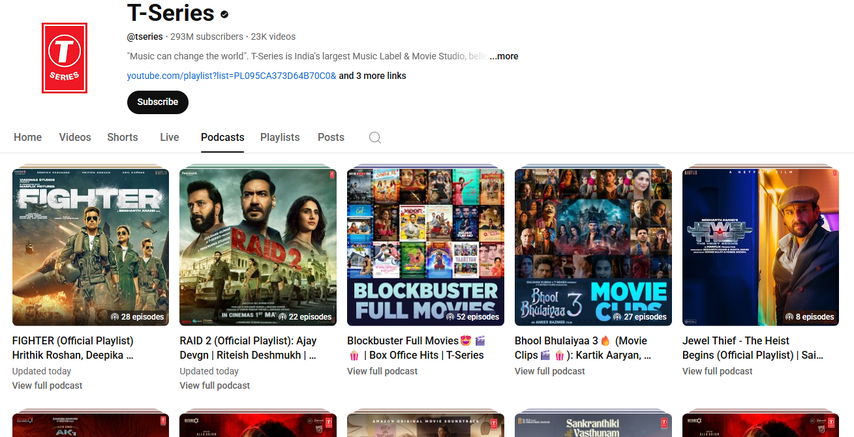The image size is (854, 437).
Task: Open the Amazon Original Movie Soundtrack thumbnail
Action: (x=425, y=426)
